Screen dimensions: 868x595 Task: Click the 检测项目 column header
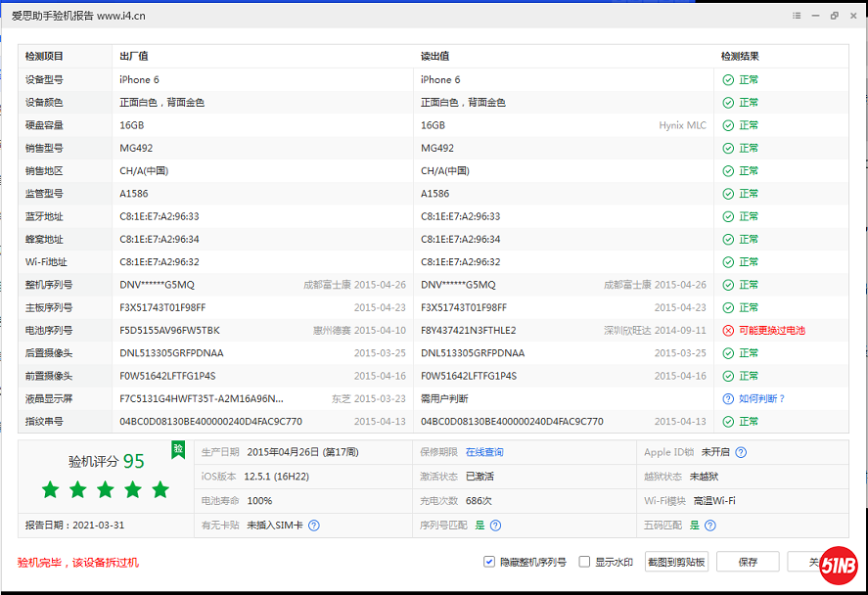point(44,57)
